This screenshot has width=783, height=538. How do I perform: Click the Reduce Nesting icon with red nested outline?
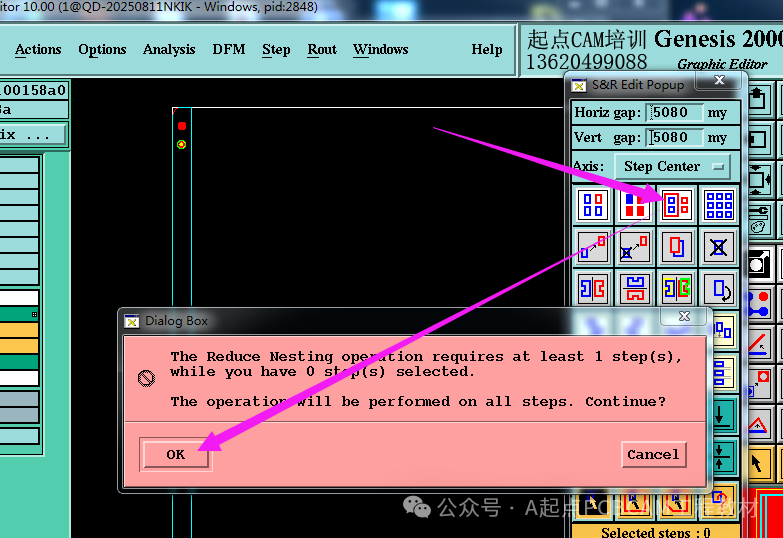(x=677, y=205)
